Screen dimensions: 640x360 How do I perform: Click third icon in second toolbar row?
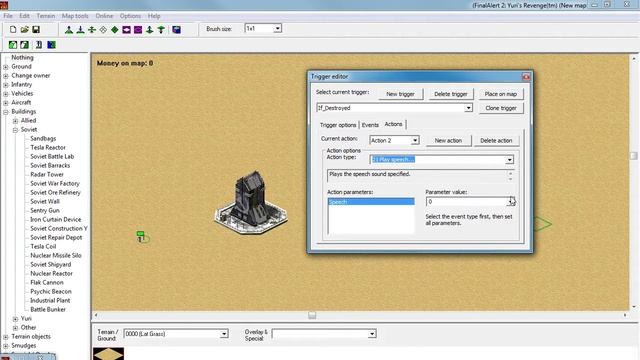(x=39, y=44)
